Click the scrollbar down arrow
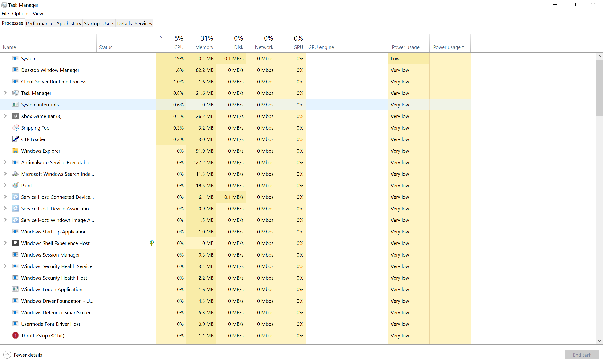 pos(599,341)
